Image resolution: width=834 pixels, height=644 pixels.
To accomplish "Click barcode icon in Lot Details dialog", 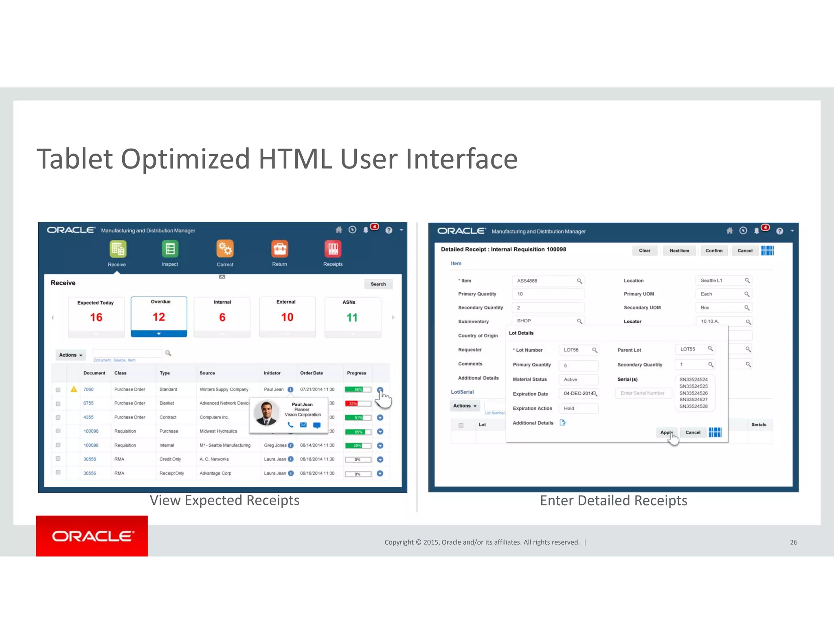I will [x=715, y=432].
